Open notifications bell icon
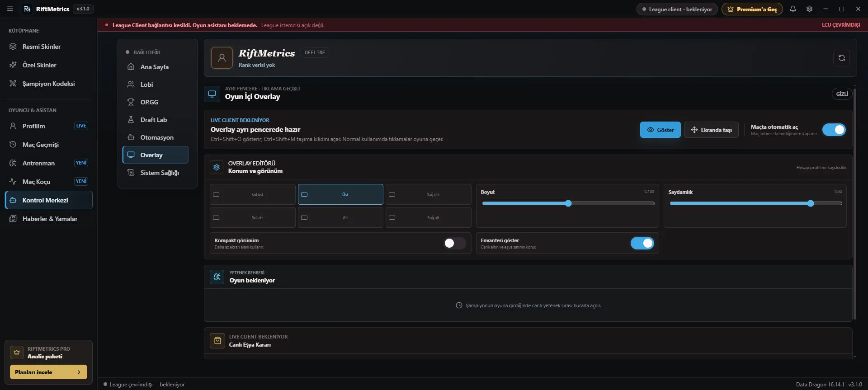 pos(793,9)
